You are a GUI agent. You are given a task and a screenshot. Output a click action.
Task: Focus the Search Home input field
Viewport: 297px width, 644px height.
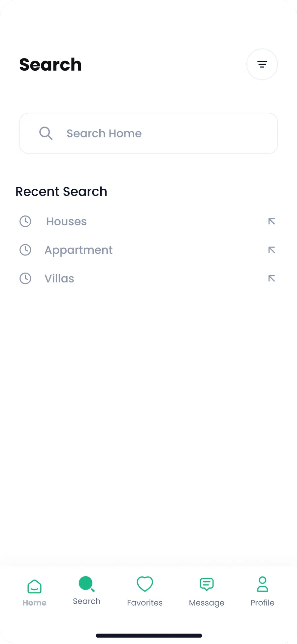[148, 133]
